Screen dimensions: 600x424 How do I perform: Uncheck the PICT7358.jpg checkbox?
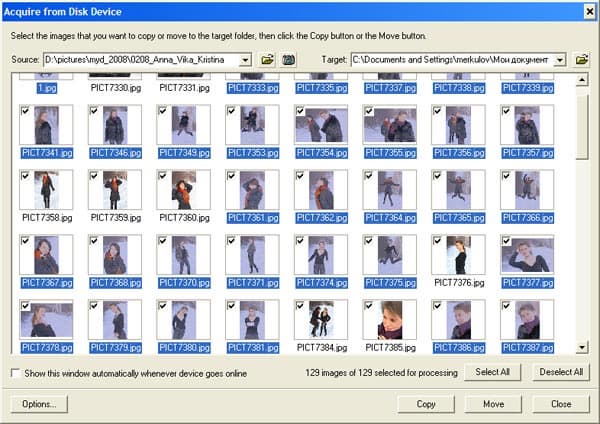(25, 176)
